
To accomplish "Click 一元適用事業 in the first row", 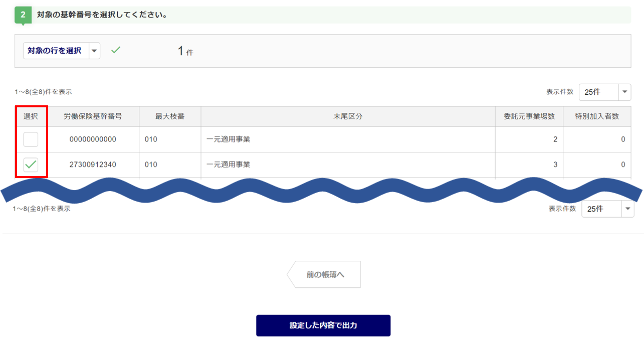I will (228, 139).
